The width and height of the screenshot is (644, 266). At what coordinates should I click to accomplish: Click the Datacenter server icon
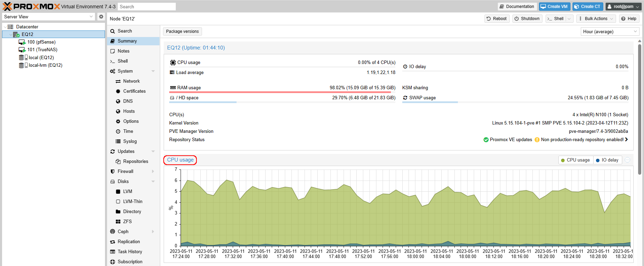(10, 27)
